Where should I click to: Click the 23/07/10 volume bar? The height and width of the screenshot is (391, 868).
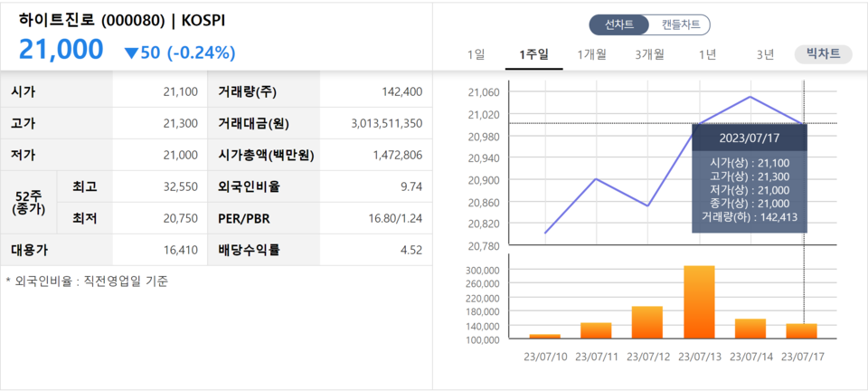point(544,336)
